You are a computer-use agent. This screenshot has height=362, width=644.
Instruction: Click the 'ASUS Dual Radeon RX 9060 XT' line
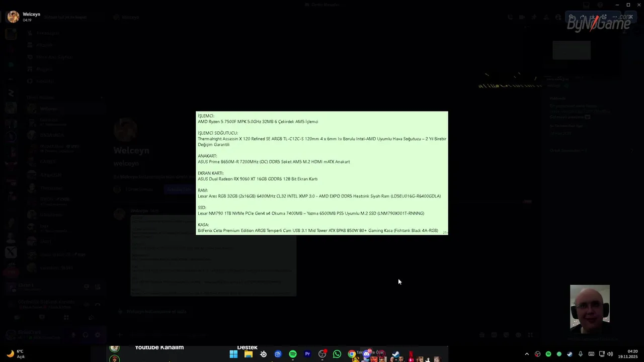point(258,179)
